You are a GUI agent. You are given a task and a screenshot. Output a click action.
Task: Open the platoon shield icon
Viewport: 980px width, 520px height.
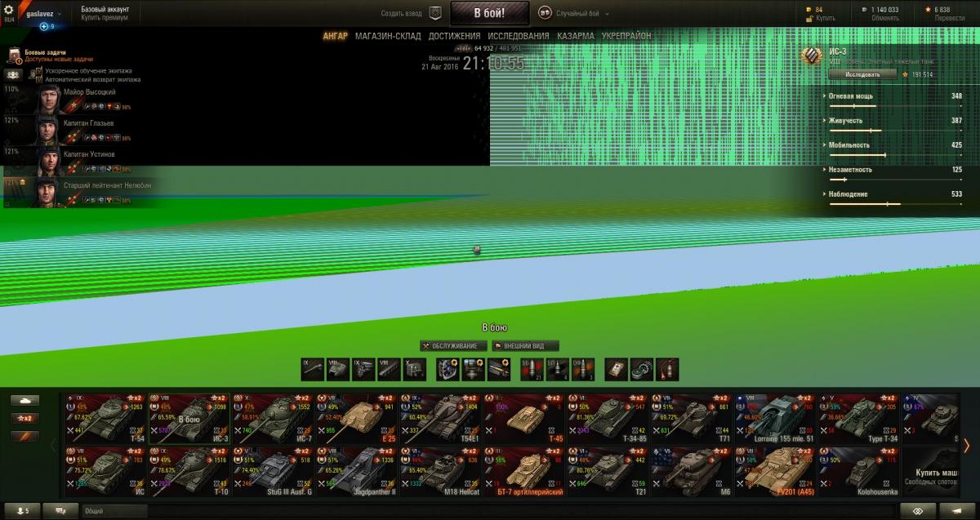pyautogui.click(x=435, y=13)
